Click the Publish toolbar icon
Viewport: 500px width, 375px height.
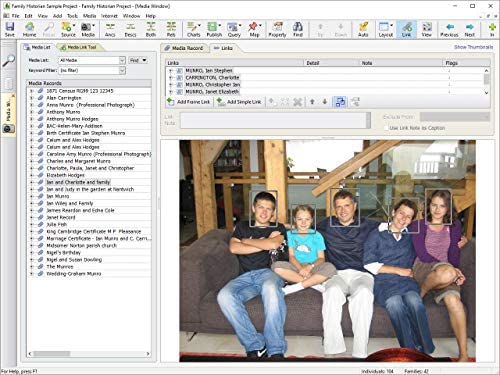[x=214, y=29]
